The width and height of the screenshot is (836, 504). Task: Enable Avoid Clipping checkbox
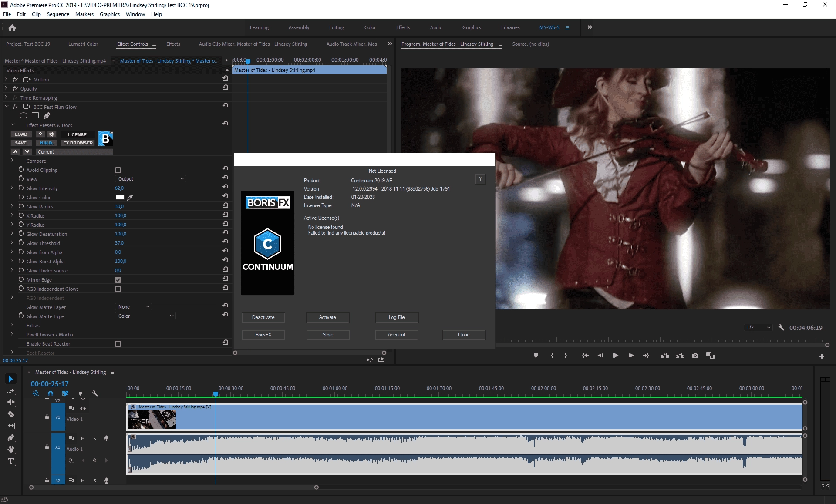(x=118, y=170)
